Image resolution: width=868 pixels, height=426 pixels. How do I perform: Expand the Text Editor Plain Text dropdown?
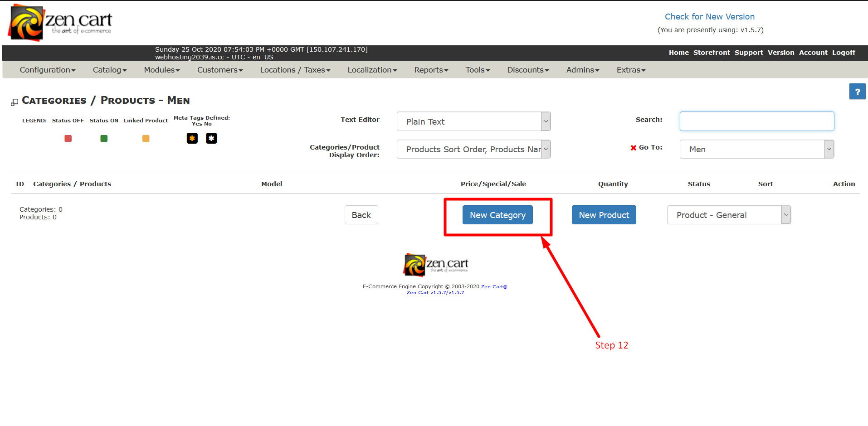[473, 121]
